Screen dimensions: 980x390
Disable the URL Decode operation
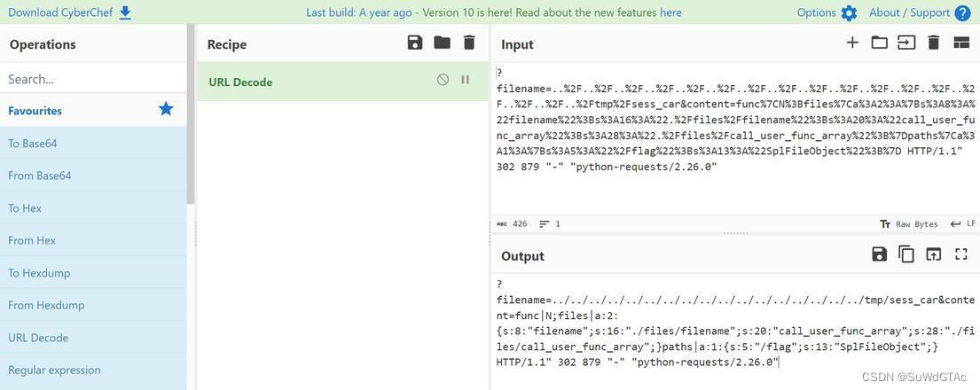tap(443, 80)
